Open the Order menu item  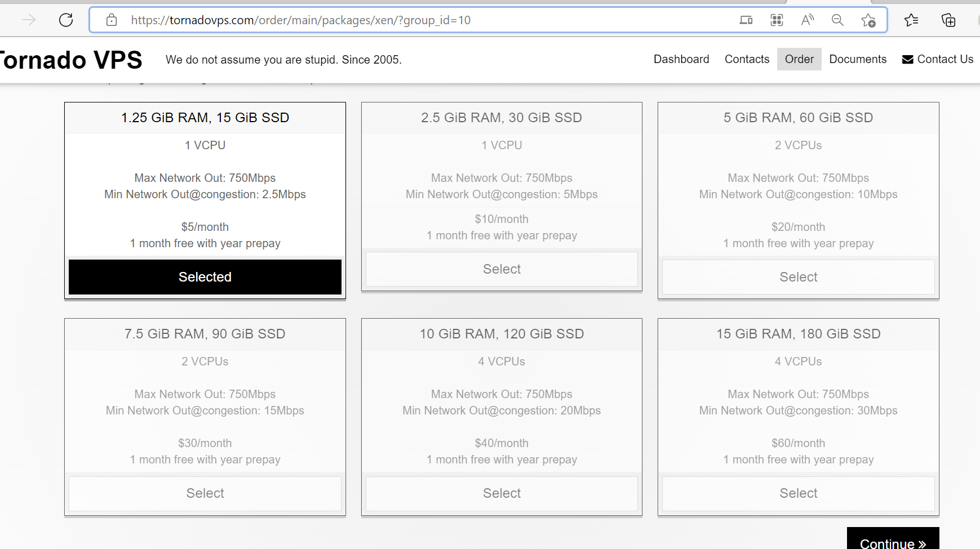[x=799, y=59]
